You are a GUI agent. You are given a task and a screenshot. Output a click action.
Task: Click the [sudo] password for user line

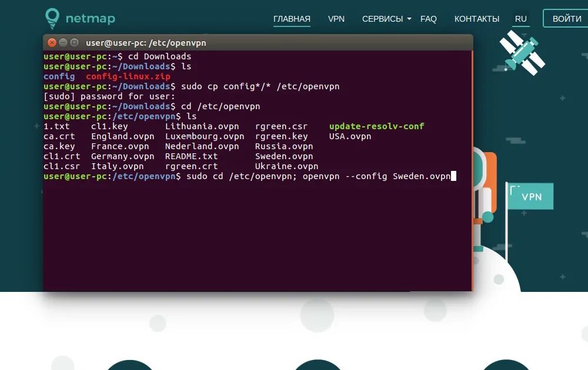(109, 96)
